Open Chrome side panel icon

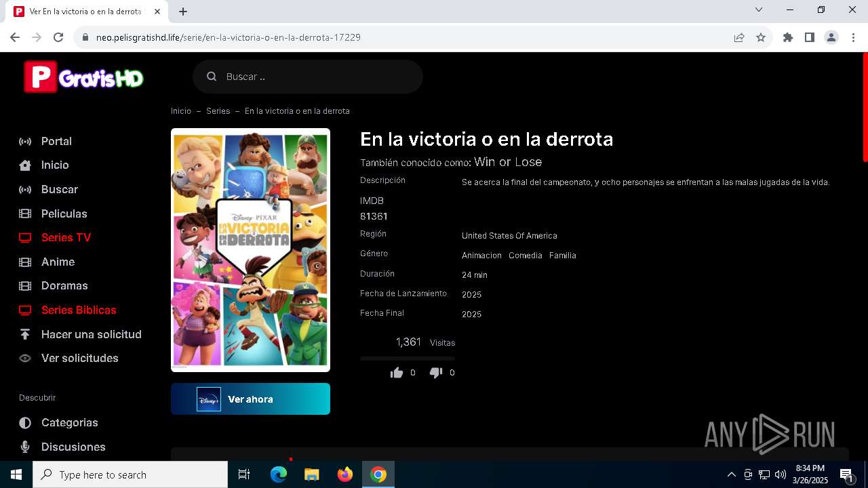pos(810,37)
